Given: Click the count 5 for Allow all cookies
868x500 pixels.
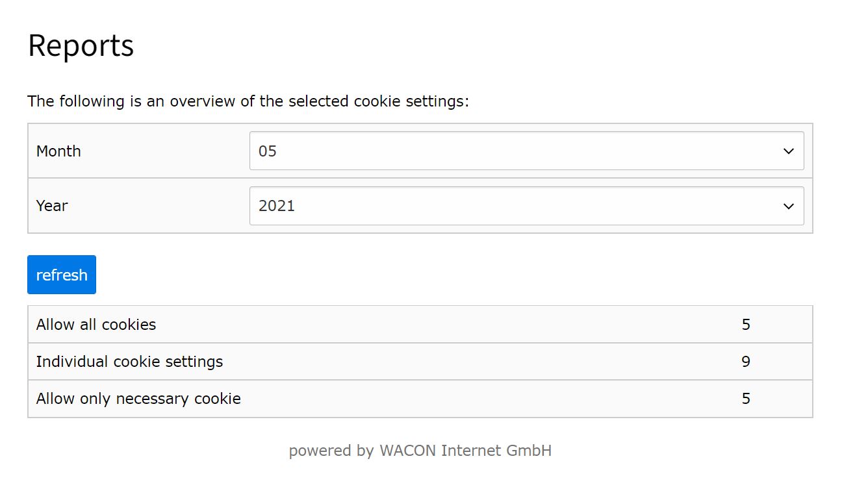Looking at the screenshot, I should (x=746, y=324).
